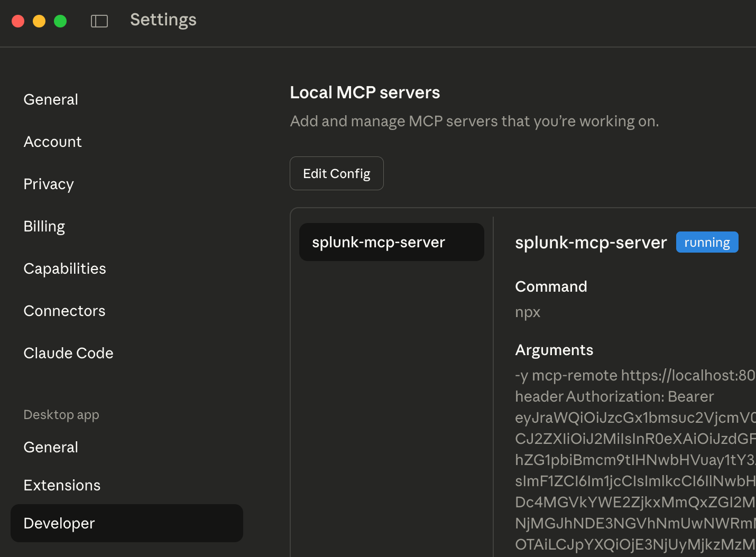This screenshot has height=557, width=756.
Task: Select the splunk-mcp-server entry
Action: click(391, 242)
